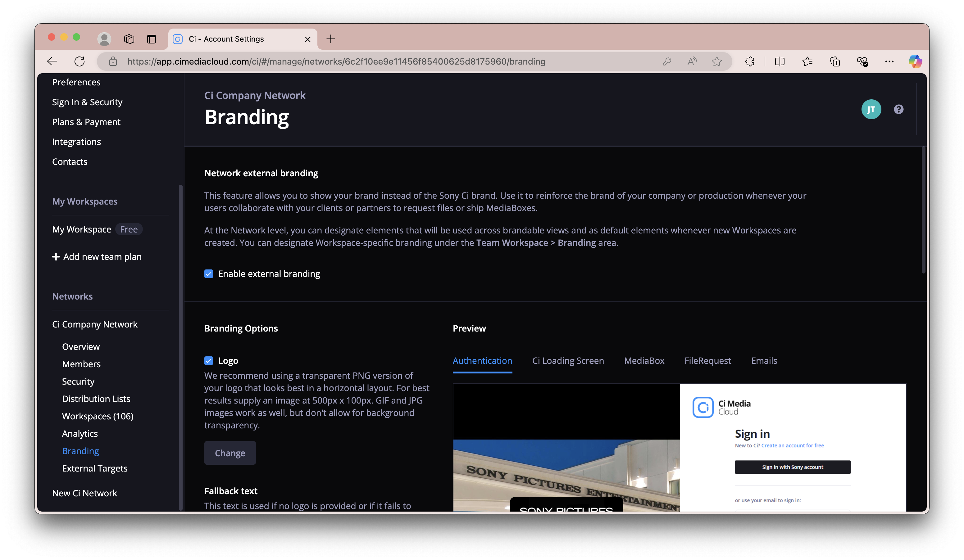Open Browser essentials heart icon
Image resolution: width=964 pixels, height=560 pixels.
[x=862, y=61]
